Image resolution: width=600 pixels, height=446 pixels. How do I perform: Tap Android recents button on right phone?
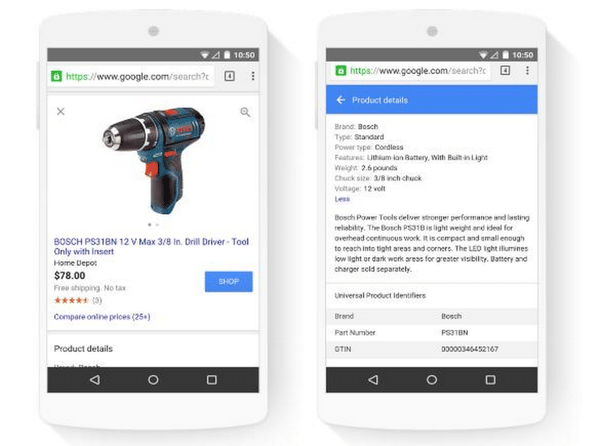click(x=490, y=379)
